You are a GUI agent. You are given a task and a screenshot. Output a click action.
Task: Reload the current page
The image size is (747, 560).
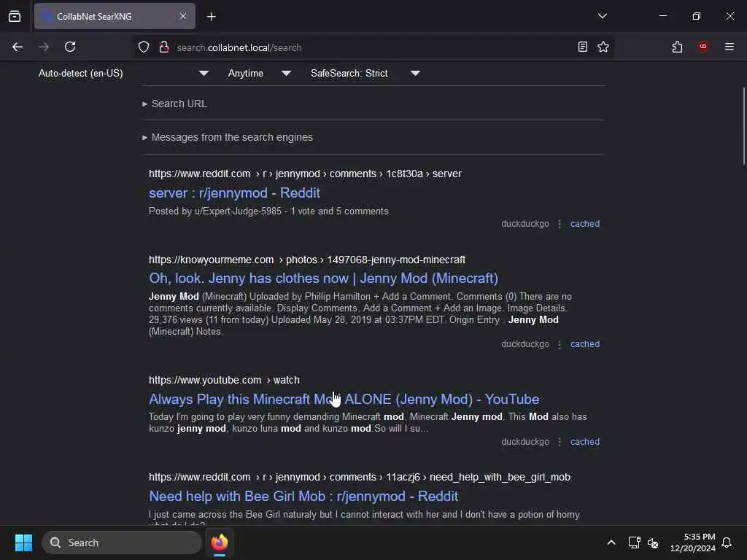click(70, 47)
